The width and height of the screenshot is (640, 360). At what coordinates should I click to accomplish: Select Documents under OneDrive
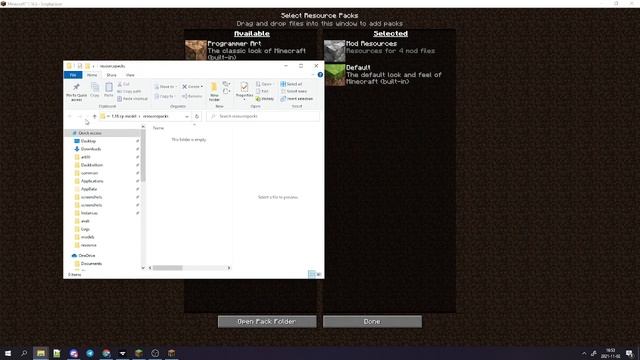coord(91,264)
